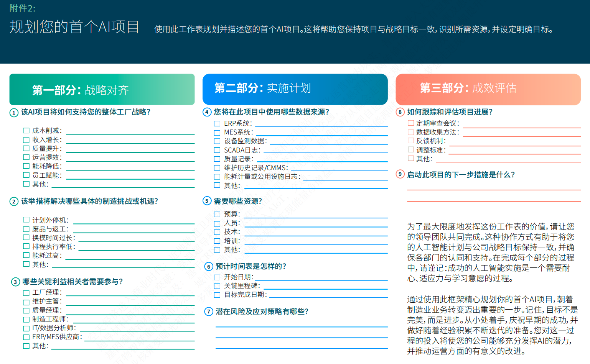590x364 pixels.
Task: Tick the 设备监测数据 checkbox
Action: (217, 141)
